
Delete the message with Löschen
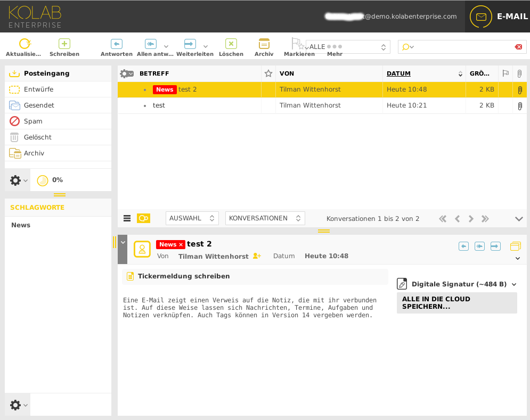231,44
